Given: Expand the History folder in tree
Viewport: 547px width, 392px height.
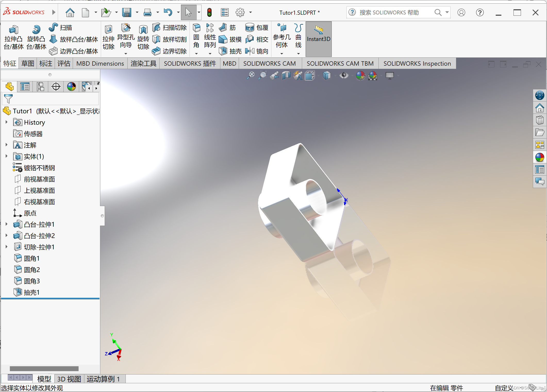Looking at the screenshot, I should click(6, 122).
